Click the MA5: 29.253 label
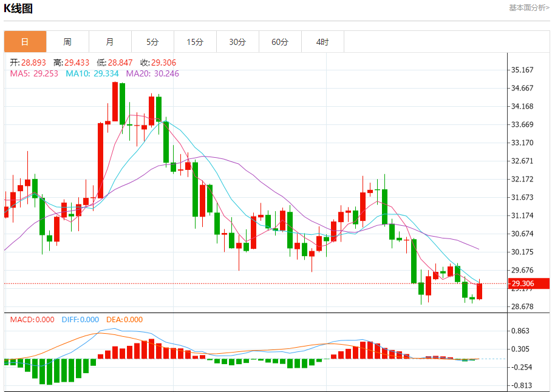Screen dimensions: 552x392 pyautogui.click(x=34, y=73)
